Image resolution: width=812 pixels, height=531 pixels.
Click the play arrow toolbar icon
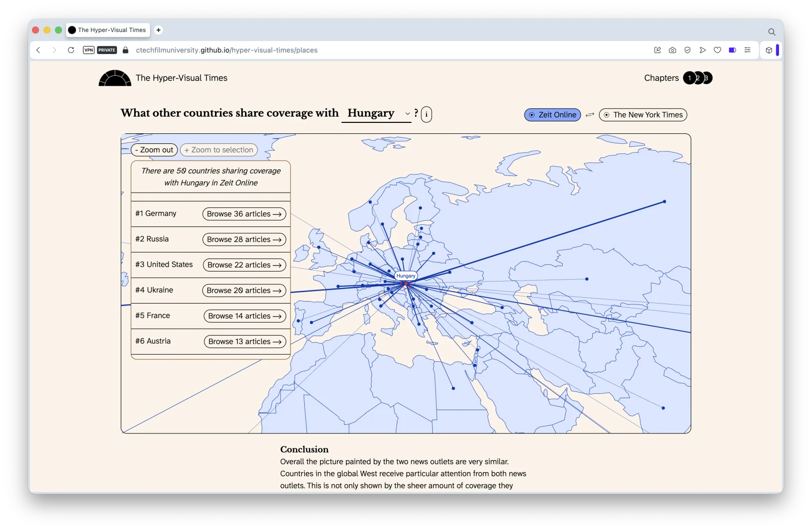[703, 50]
